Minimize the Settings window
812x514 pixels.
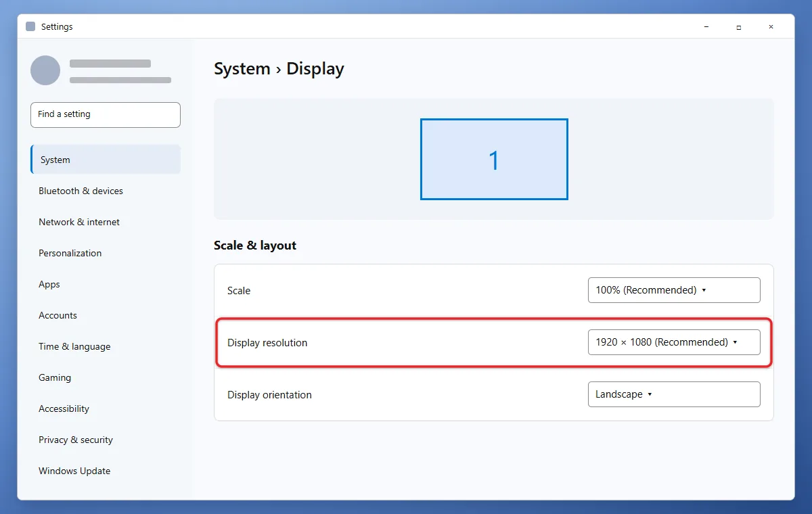[706, 26]
